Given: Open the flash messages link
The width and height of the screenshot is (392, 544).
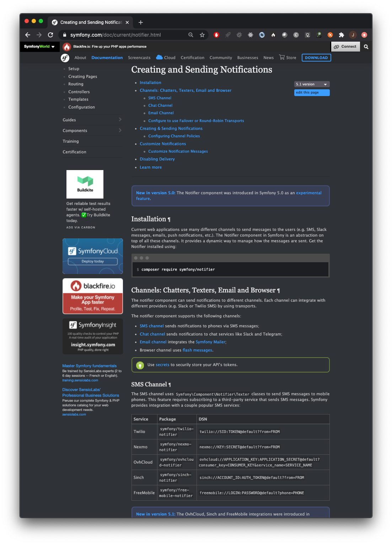Looking at the screenshot, I should 197,350.
